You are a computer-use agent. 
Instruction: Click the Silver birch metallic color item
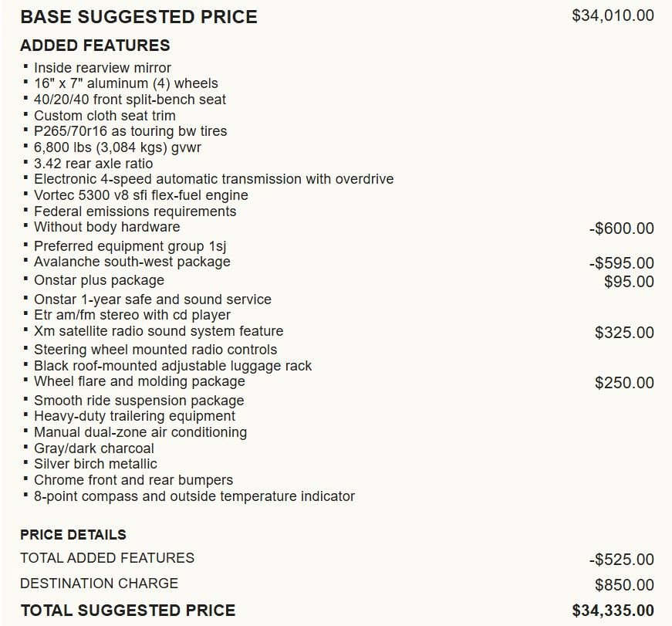[x=95, y=464]
